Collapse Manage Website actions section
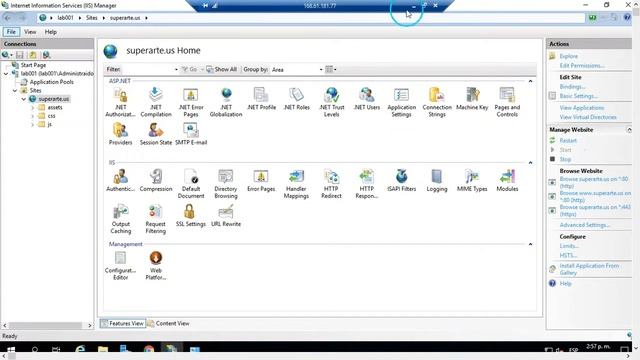 [629, 130]
